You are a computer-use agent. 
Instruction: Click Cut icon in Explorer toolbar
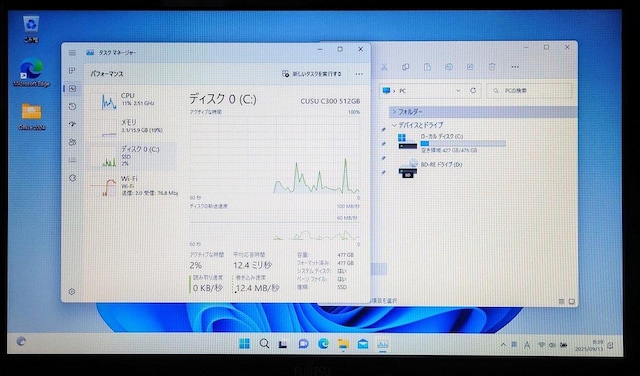point(384,67)
